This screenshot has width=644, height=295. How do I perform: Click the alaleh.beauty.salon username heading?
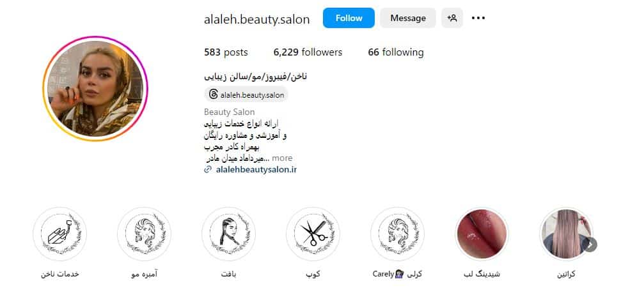[256, 19]
